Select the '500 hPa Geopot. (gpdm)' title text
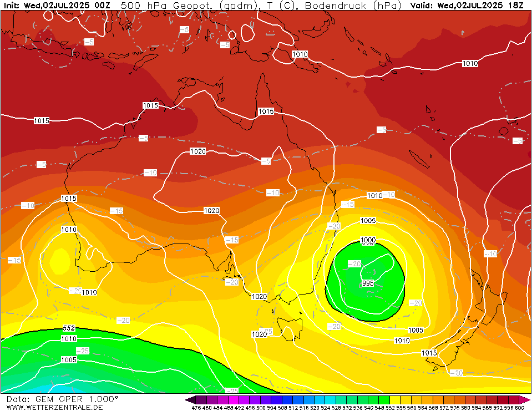The image size is (532, 411). [x=188, y=6]
